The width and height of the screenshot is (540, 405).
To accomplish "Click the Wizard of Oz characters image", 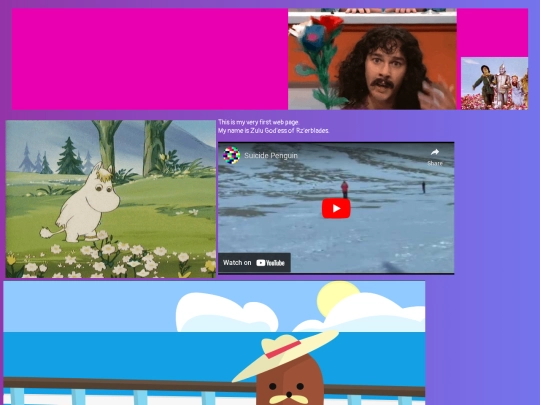I will 495,84.
